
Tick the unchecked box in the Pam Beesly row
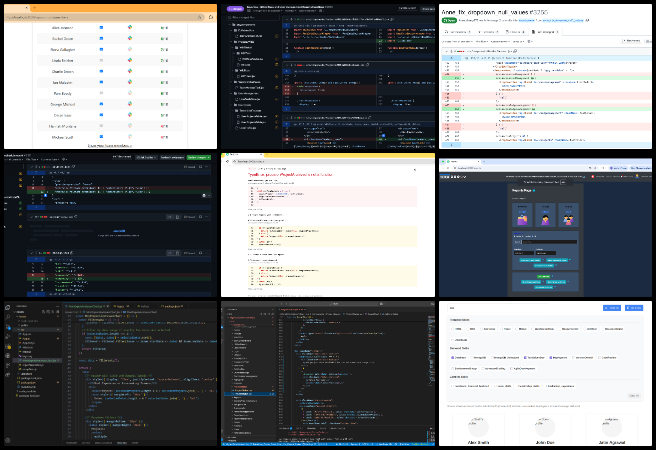pos(101,93)
